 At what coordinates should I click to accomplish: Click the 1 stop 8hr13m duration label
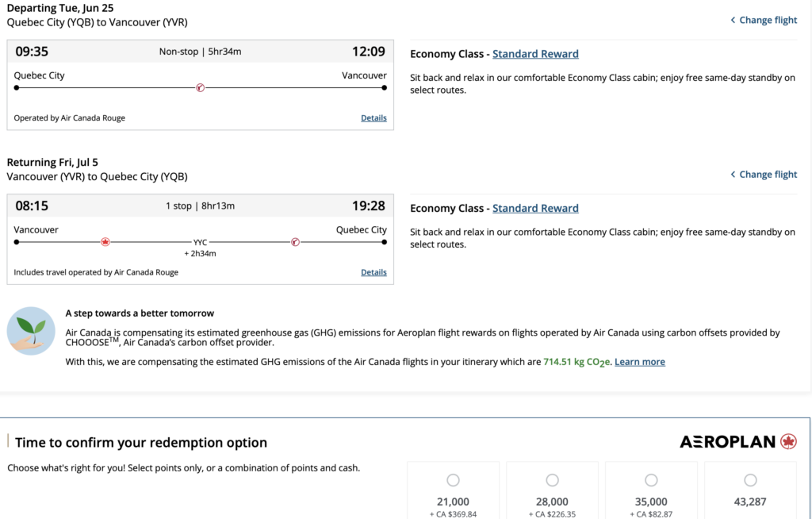click(200, 206)
